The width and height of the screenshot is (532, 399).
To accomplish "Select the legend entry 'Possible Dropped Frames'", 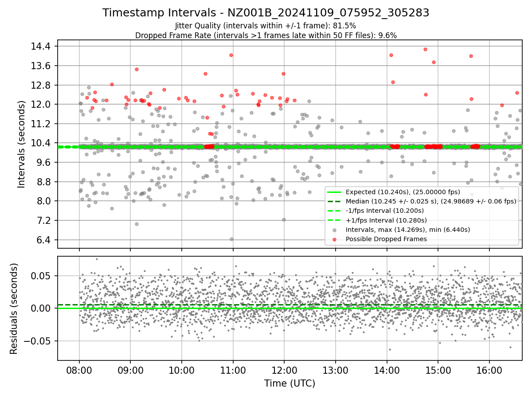I will [x=386, y=239].
